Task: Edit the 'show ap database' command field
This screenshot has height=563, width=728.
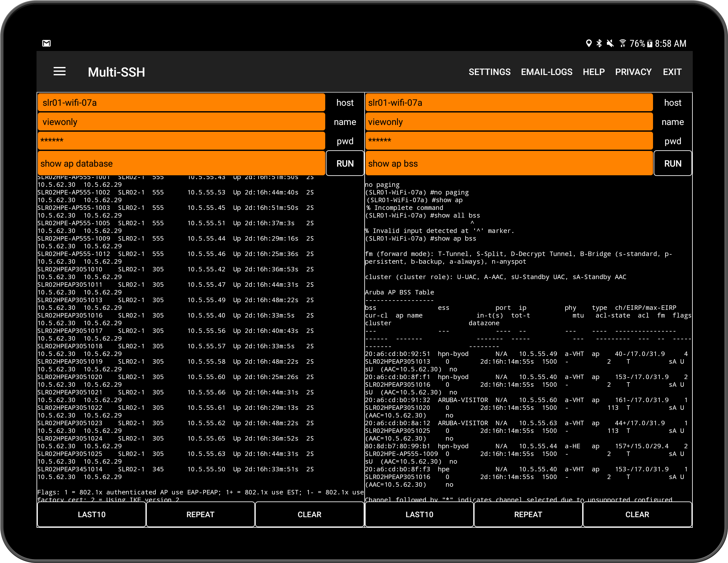Action: click(181, 163)
